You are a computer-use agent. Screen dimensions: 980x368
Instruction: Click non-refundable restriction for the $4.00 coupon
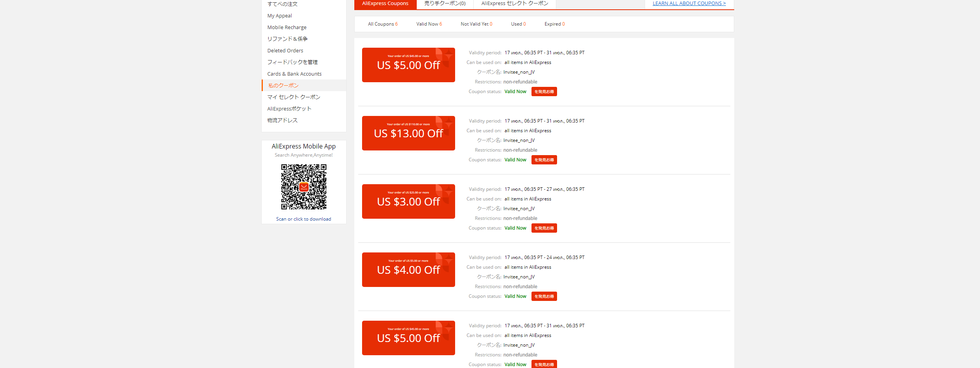520,287
